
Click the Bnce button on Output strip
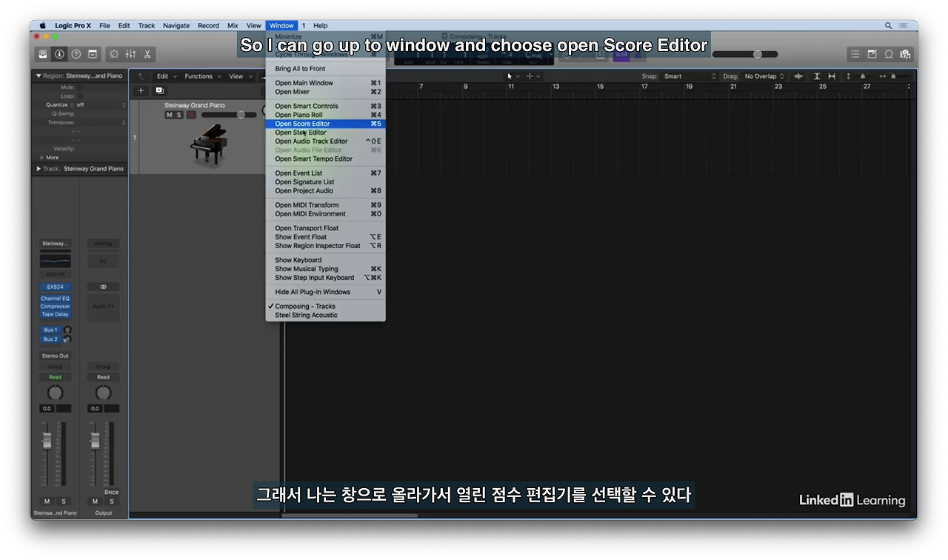point(111,492)
